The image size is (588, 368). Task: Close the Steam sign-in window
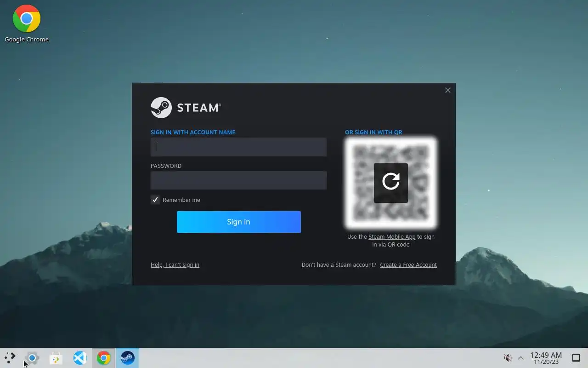[448, 90]
